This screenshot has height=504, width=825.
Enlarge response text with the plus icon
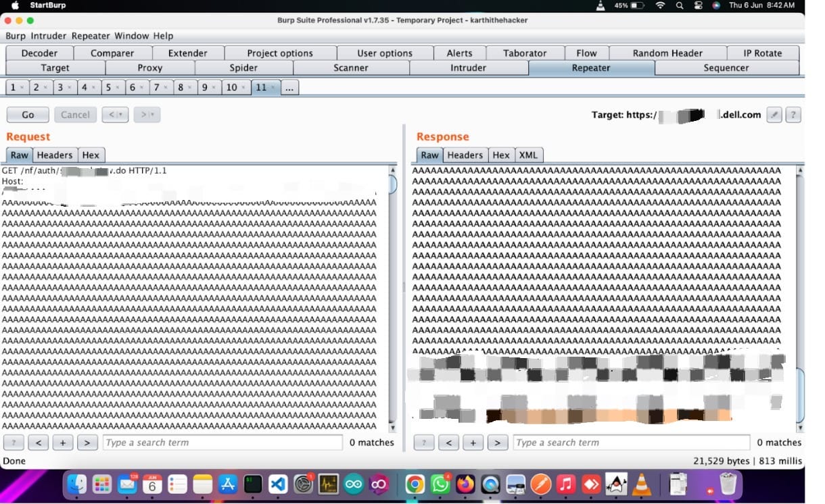click(473, 443)
